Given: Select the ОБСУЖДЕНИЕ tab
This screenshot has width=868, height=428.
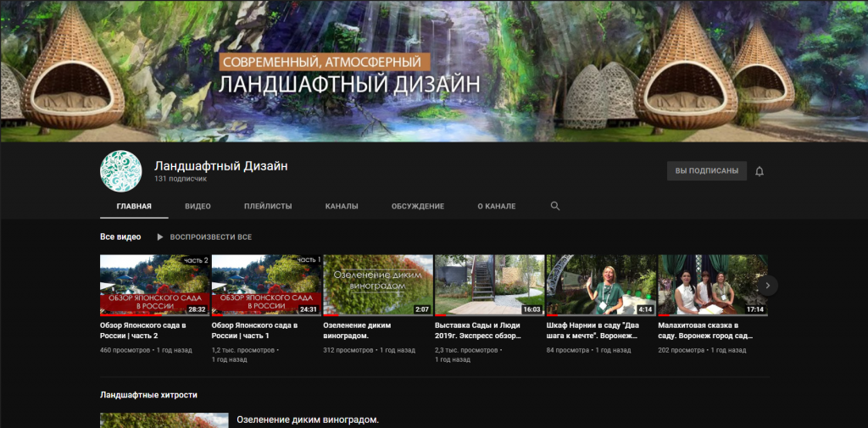Looking at the screenshot, I should click(417, 206).
